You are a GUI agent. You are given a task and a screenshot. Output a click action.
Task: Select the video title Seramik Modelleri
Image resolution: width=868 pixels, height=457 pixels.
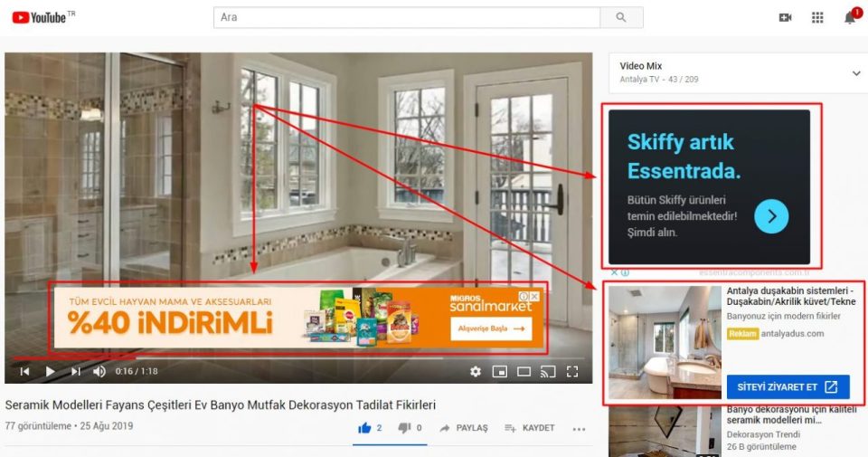[221, 405]
